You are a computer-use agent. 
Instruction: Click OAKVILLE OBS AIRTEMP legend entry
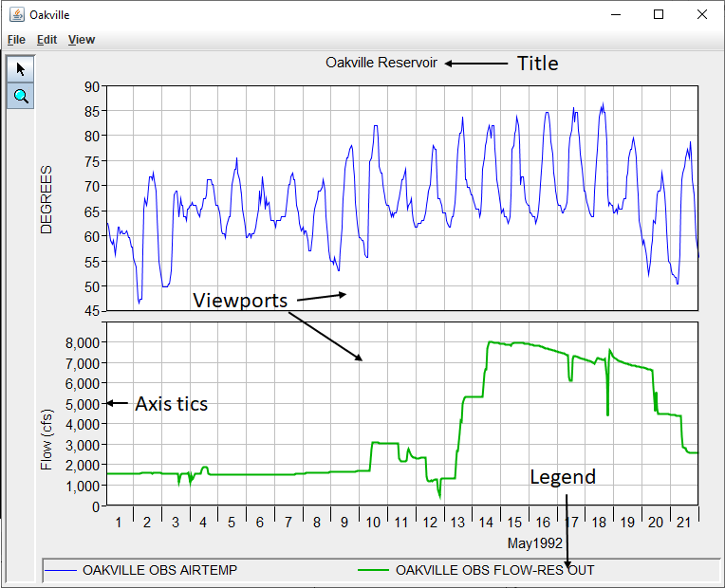pos(159,570)
